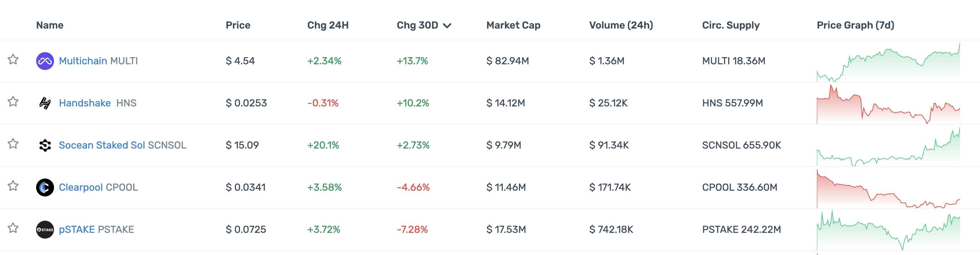
Task: Sort by Volume (24h) column header
Action: pyautogui.click(x=621, y=25)
